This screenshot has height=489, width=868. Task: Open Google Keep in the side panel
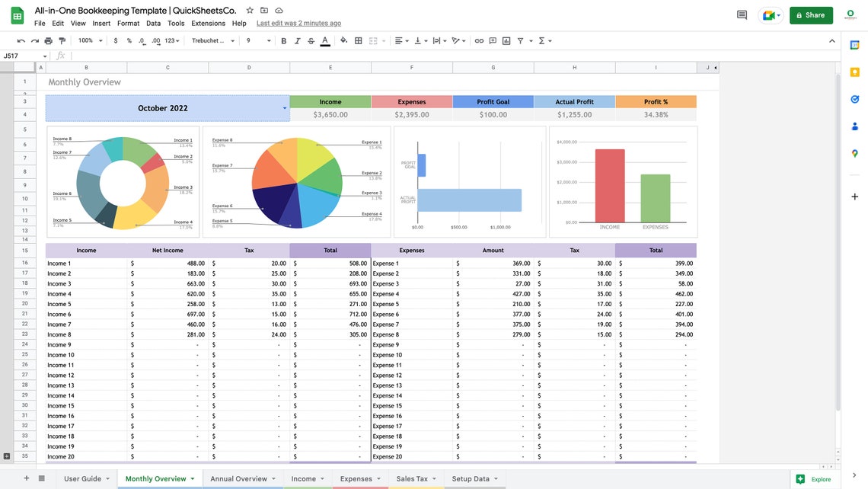tap(854, 71)
